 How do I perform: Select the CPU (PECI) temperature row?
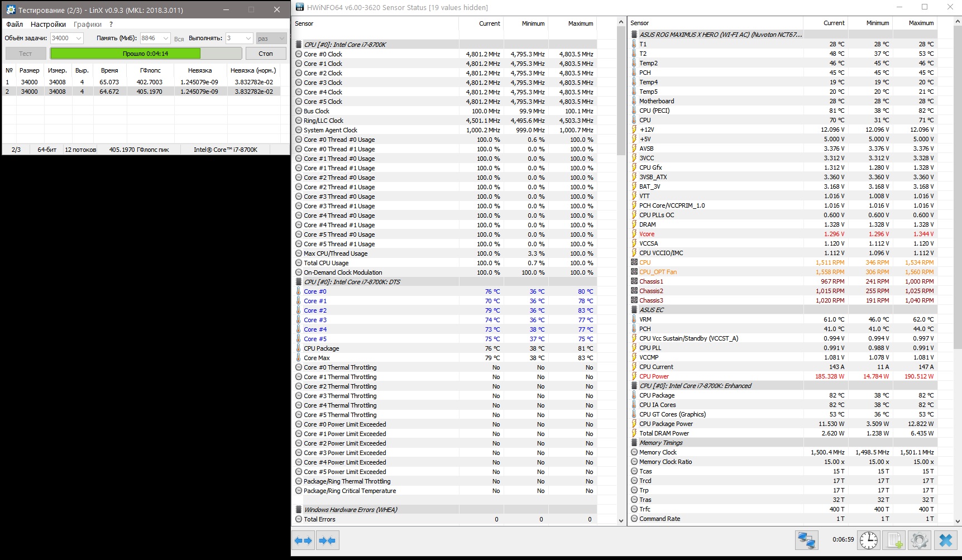point(783,111)
